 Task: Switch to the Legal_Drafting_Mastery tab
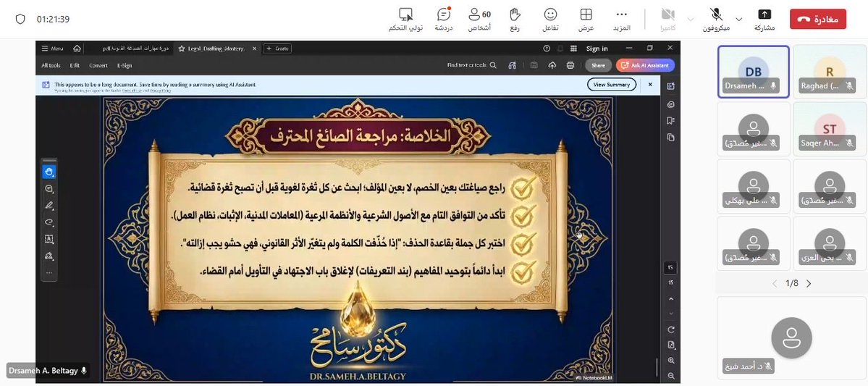click(216, 49)
